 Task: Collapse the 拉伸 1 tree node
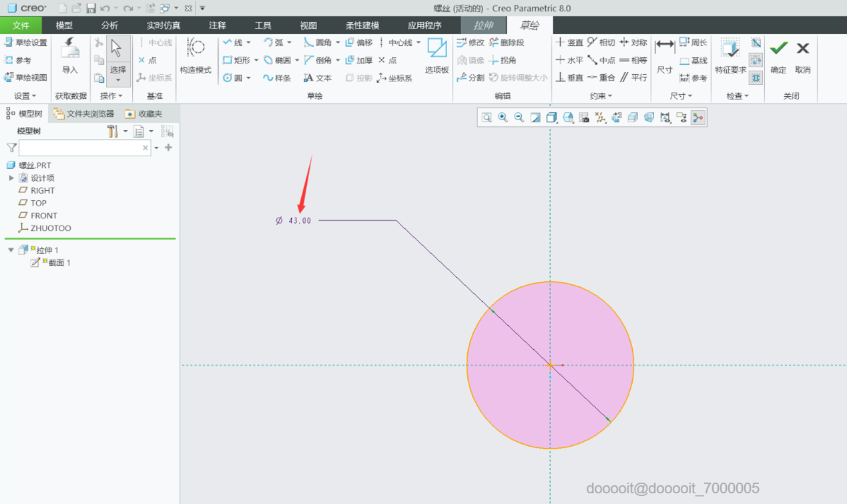click(11, 250)
